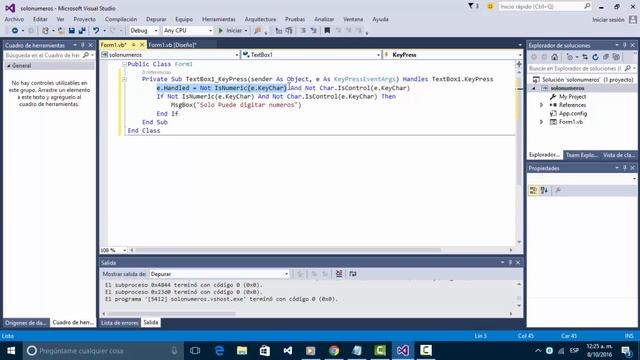640x360 pixels.
Task: Collapse the solonumeros project node
Action: tap(534, 88)
